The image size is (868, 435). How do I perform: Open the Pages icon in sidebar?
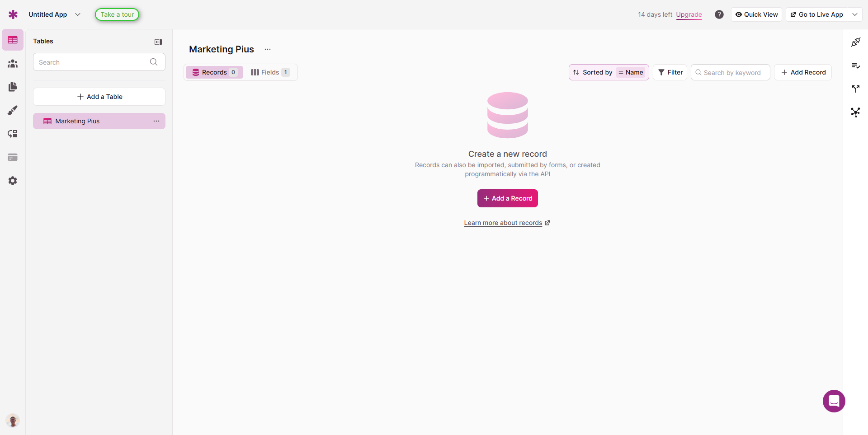(x=13, y=87)
